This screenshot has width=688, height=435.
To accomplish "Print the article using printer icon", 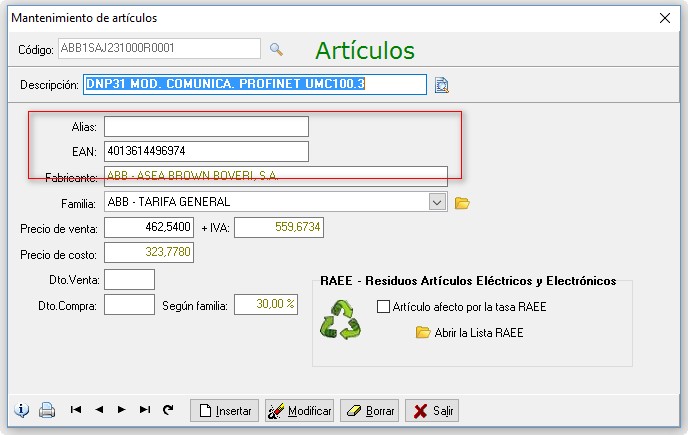I will click(x=46, y=410).
